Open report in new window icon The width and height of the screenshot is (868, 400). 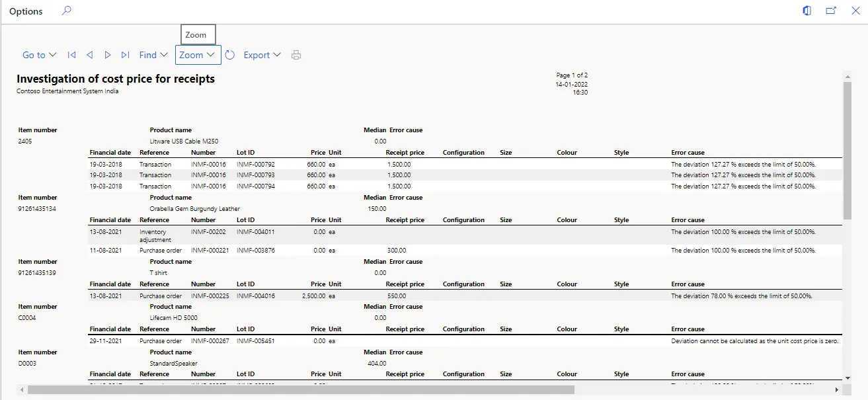[x=831, y=11]
